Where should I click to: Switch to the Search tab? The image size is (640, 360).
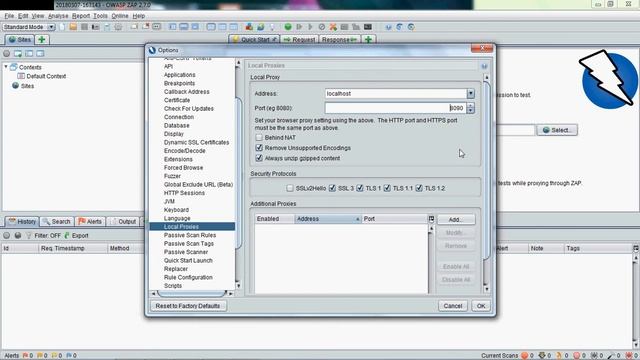coord(57,222)
